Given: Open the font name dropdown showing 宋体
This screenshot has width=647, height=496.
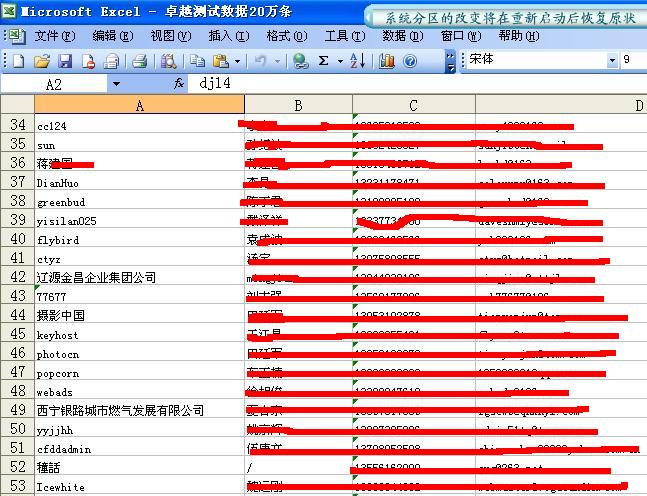Looking at the screenshot, I should [612, 60].
